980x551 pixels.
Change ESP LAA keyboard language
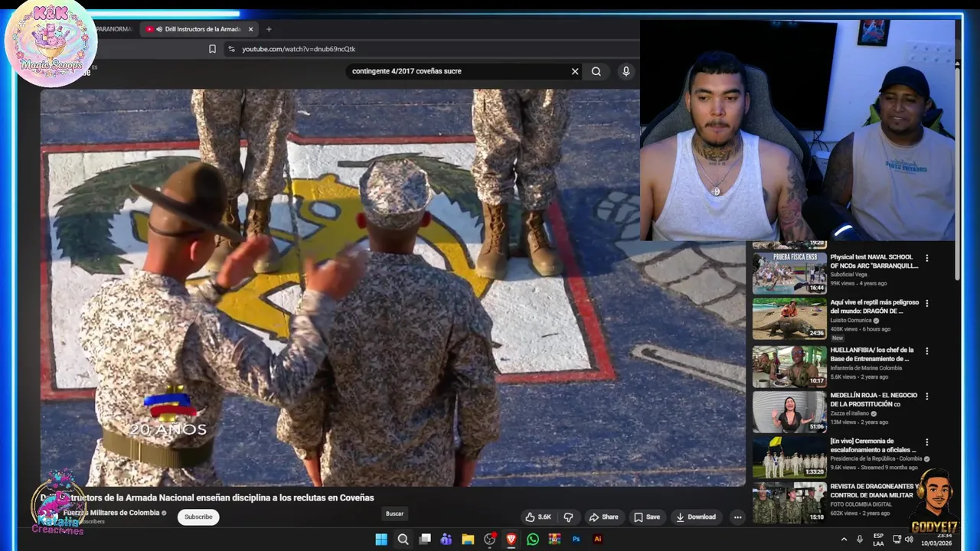click(878, 540)
